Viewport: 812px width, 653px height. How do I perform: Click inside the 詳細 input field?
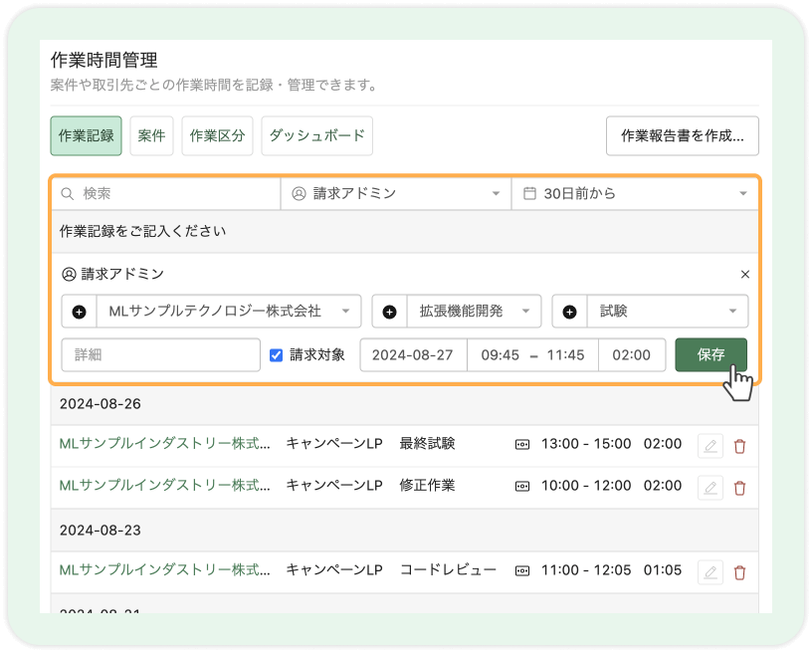(x=159, y=354)
